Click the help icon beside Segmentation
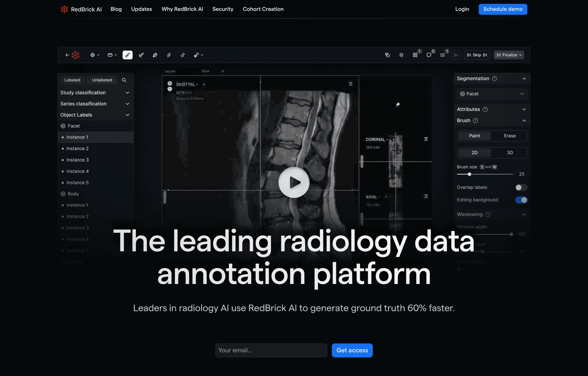 pos(494,79)
